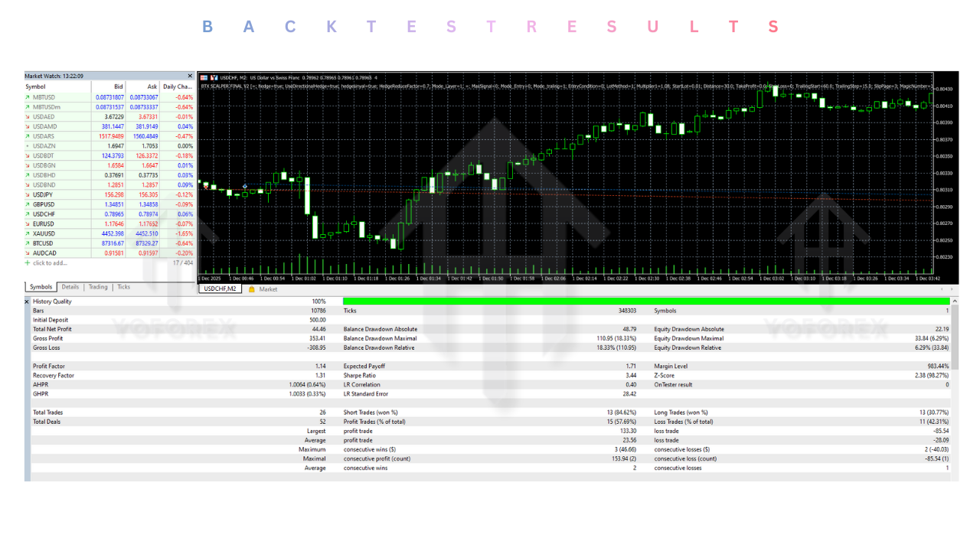Image resolution: width=980 pixels, height=551 pixels.
Task: Click the X icon beside History Quality
Action: [x=28, y=302]
